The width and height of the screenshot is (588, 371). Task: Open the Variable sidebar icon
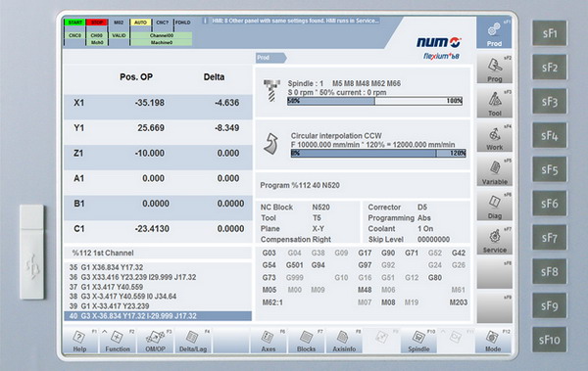[494, 171]
